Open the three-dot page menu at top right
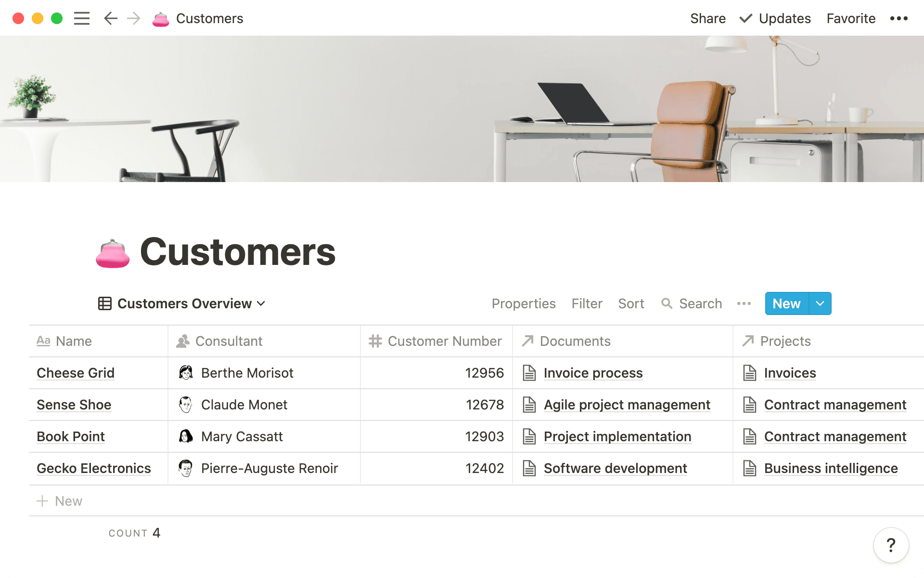The width and height of the screenshot is (924, 578). click(898, 18)
